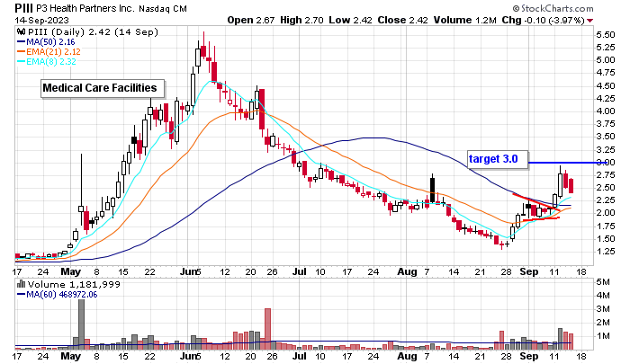Click the tall early-May gray volume spike bar
This screenshot has height=364, width=630.
coord(82,324)
